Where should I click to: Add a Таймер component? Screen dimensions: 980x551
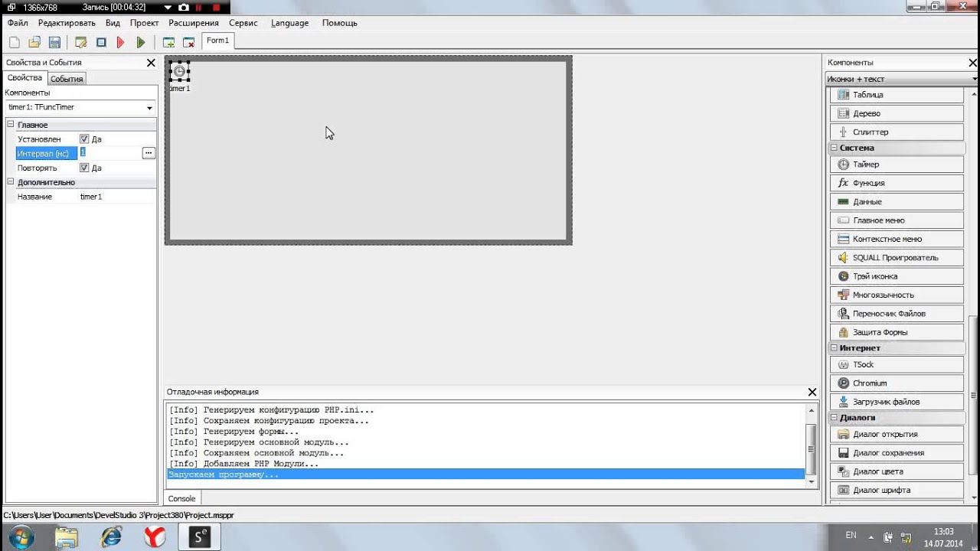tap(897, 165)
